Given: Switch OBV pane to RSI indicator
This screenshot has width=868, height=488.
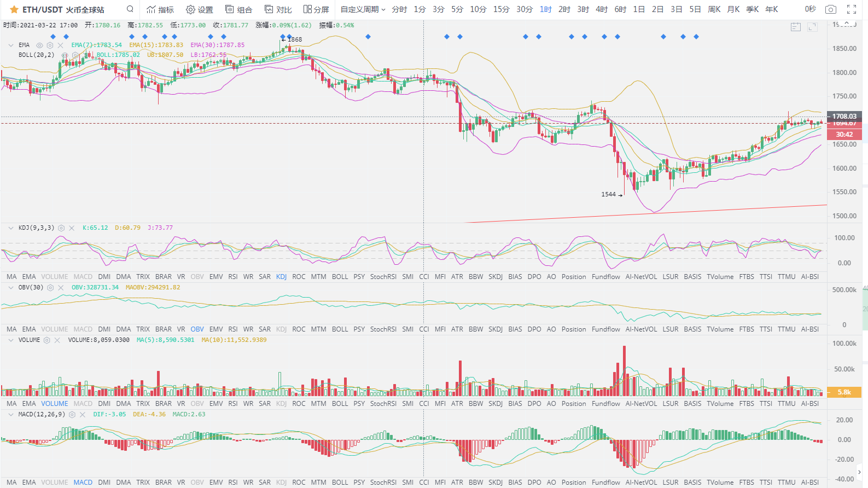Looking at the screenshot, I should click(x=233, y=329).
